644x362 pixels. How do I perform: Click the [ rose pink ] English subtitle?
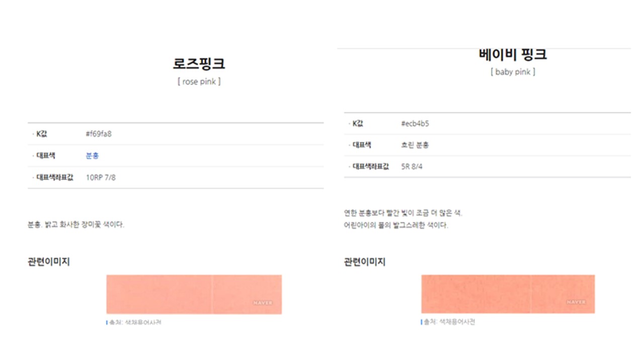[x=199, y=82]
